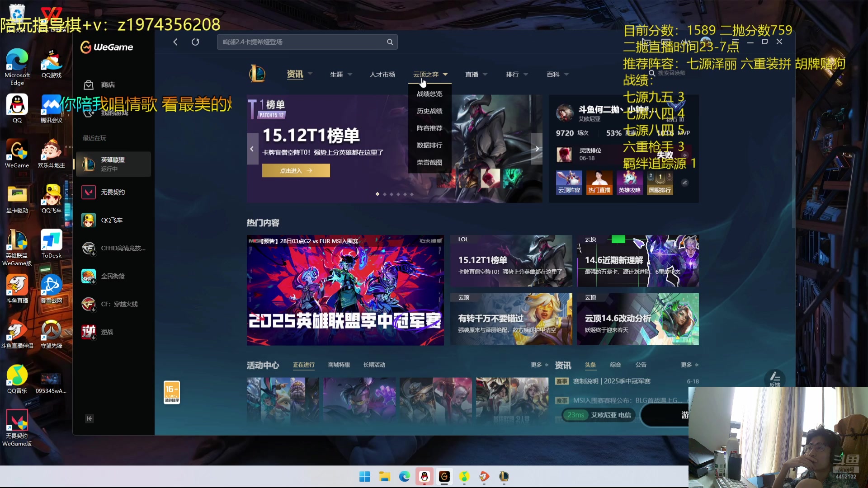Screen dimensions: 868x488
Task: Click the Windows Start button on taskbar
Action: coord(364,476)
